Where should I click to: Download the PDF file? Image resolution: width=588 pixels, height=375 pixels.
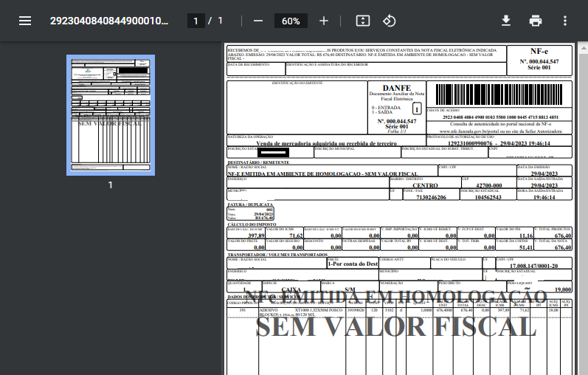click(x=506, y=21)
